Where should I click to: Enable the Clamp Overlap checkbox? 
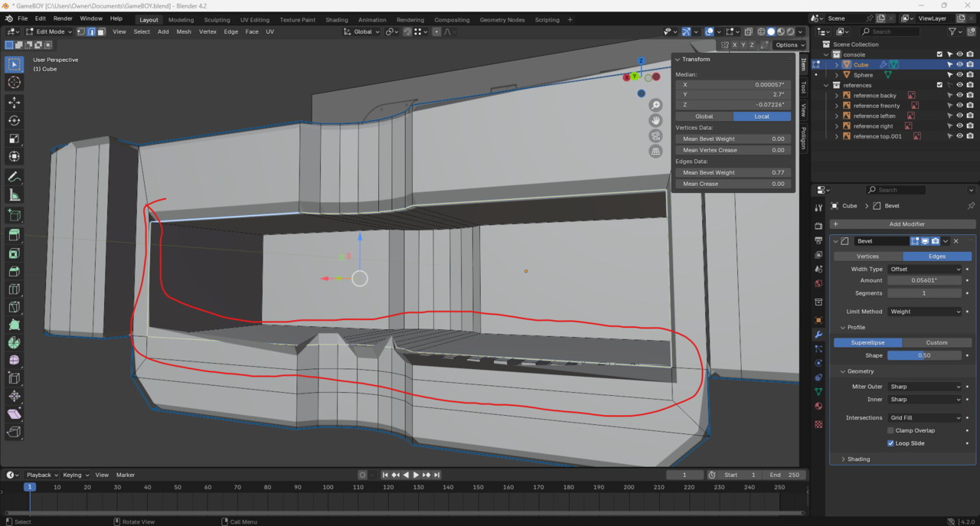pos(890,430)
